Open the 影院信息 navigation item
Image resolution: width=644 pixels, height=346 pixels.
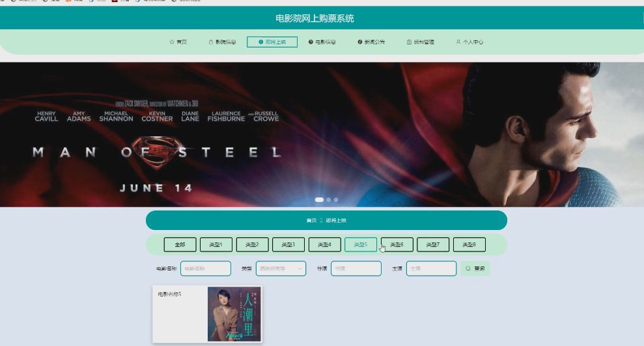pyautogui.click(x=222, y=42)
